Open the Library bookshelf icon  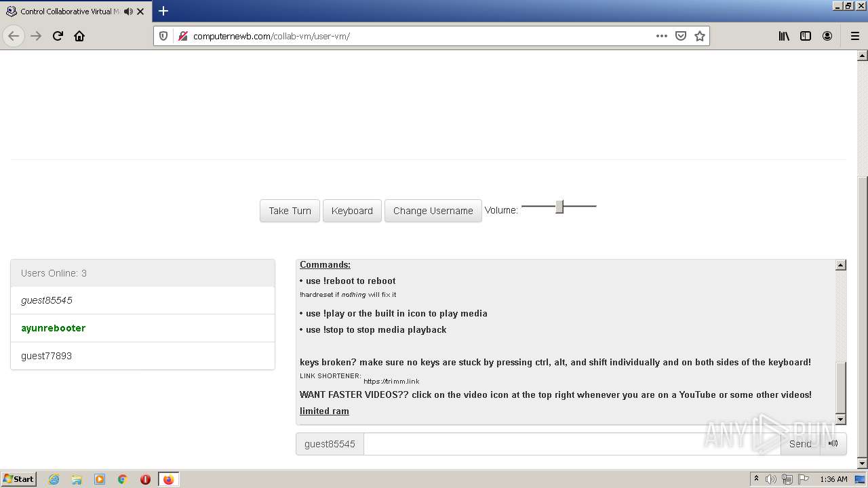pyautogui.click(x=784, y=36)
